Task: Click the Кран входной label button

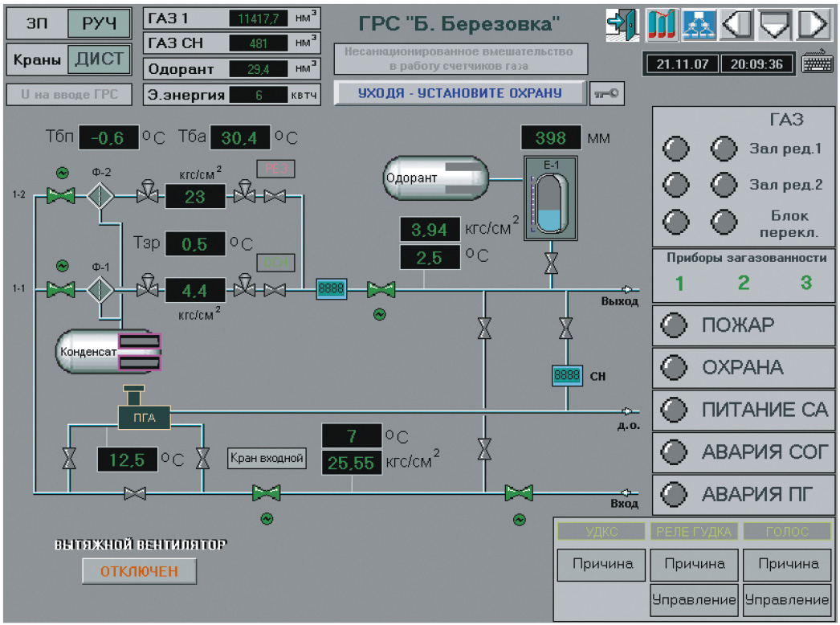Action: tap(267, 458)
